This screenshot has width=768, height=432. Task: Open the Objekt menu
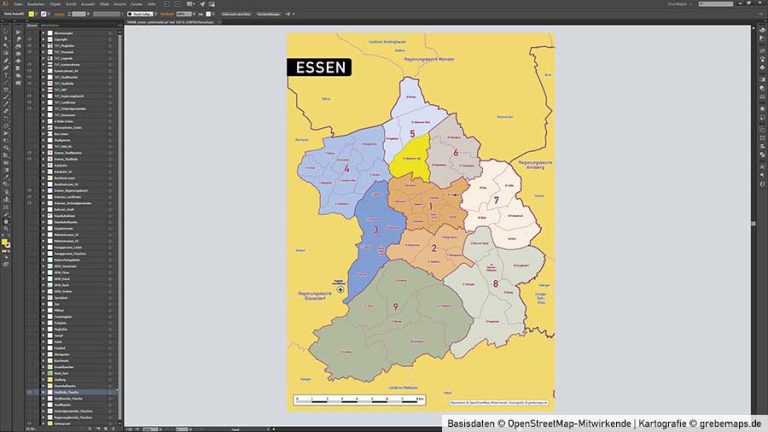(55, 4)
